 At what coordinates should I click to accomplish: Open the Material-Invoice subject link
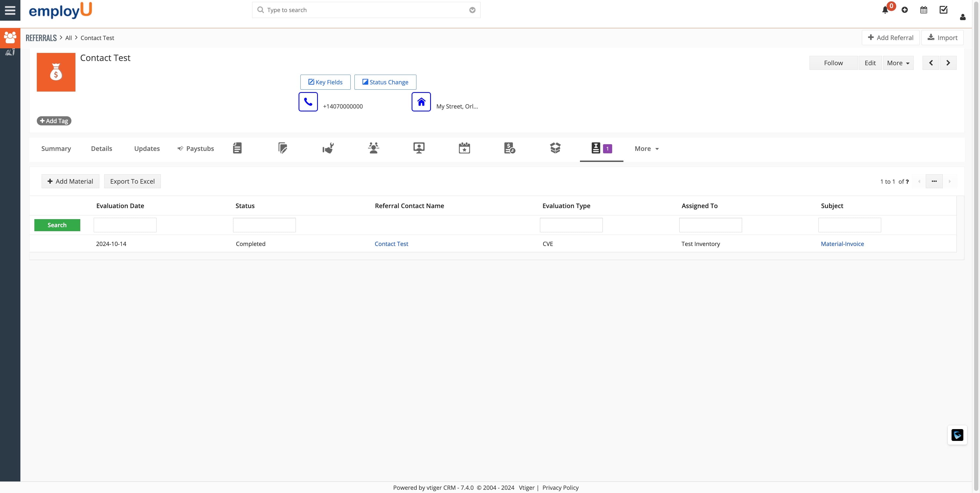point(842,244)
